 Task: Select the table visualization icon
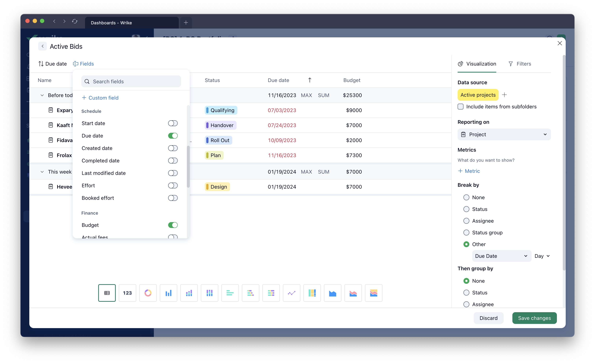pos(107,293)
